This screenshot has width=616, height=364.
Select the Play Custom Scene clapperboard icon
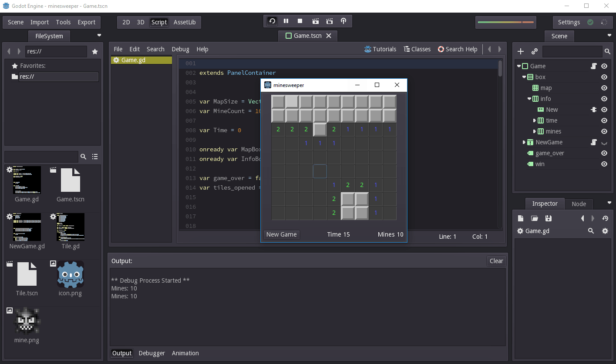(329, 21)
